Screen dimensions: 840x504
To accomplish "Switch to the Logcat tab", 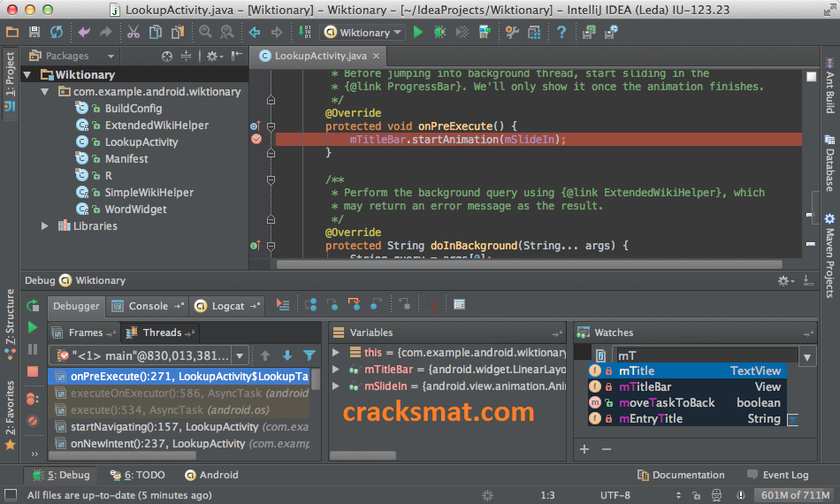I will (227, 306).
